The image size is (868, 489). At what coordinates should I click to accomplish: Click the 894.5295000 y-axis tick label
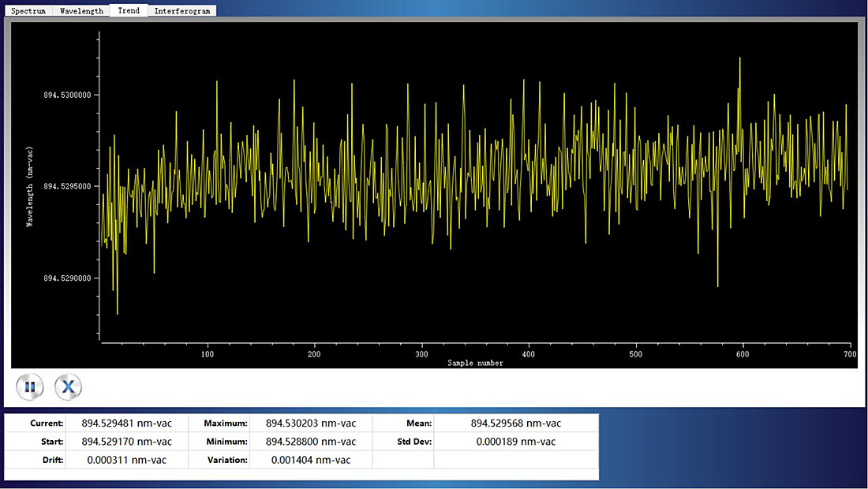tap(68, 186)
